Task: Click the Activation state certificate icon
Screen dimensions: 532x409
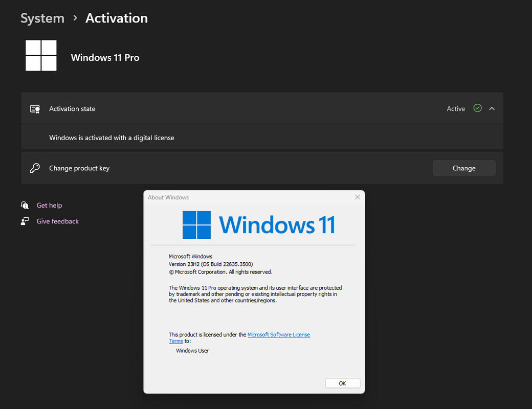Action: click(x=35, y=109)
